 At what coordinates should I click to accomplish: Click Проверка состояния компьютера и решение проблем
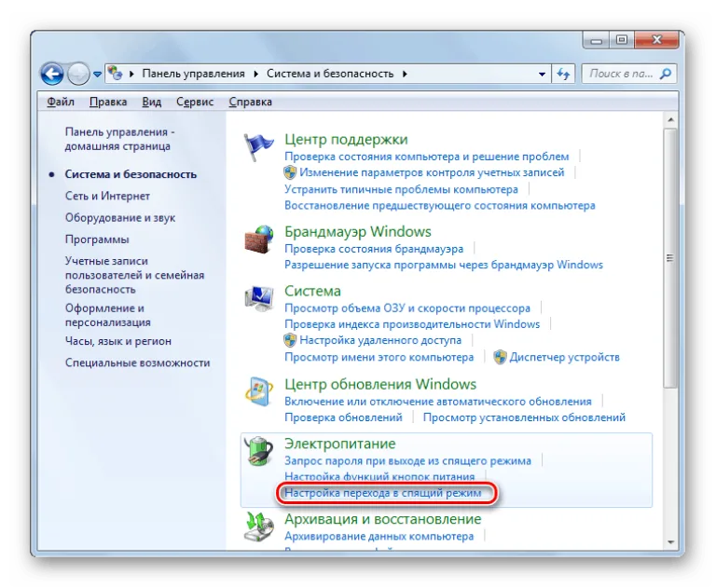[x=426, y=157]
